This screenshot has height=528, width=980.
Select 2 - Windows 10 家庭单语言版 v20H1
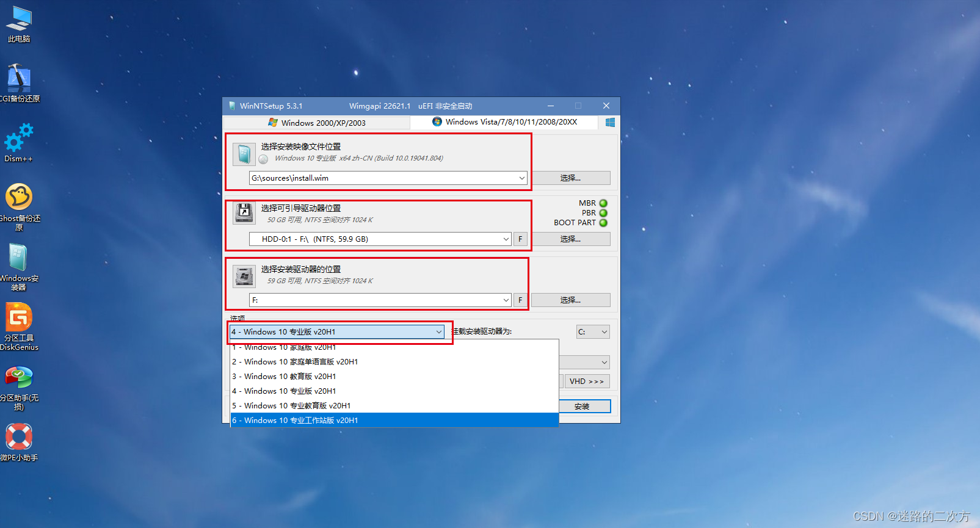coord(394,362)
